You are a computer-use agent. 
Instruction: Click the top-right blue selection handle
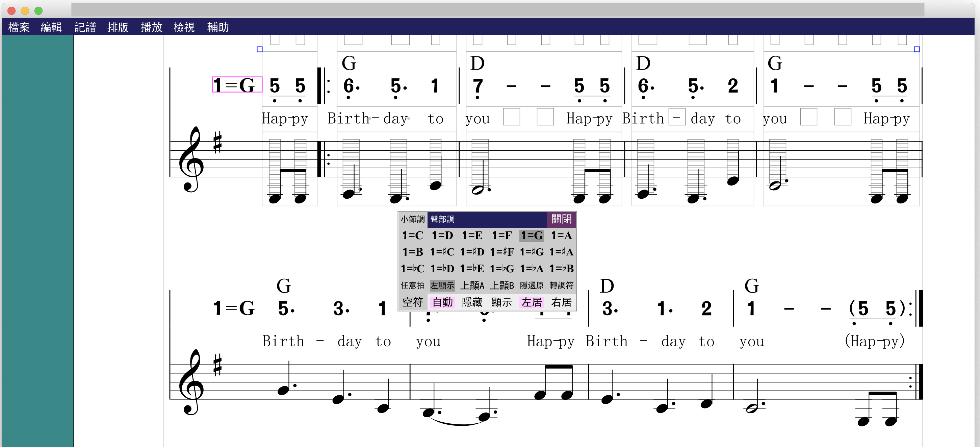917,49
